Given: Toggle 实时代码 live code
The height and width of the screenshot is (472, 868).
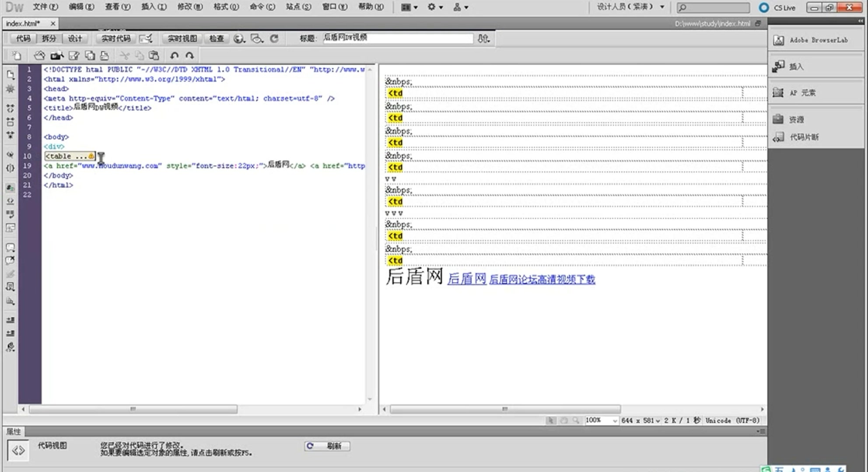Looking at the screenshot, I should pos(116,38).
